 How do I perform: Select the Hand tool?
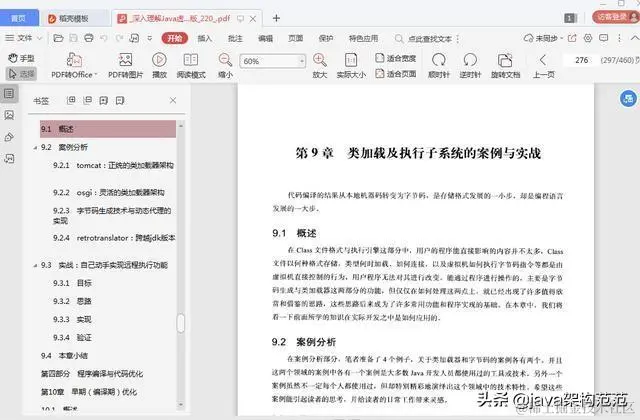21,58
